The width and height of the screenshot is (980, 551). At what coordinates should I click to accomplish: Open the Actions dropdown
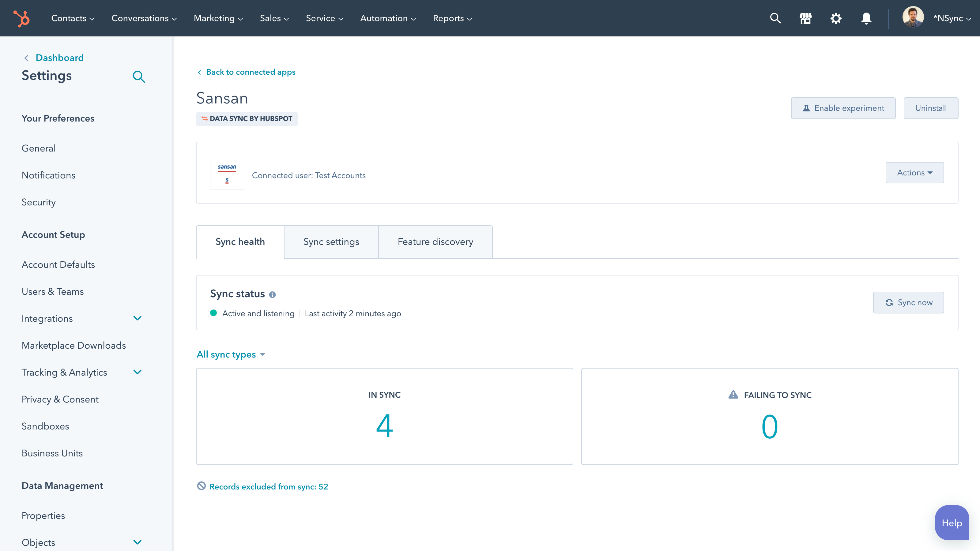tap(914, 173)
